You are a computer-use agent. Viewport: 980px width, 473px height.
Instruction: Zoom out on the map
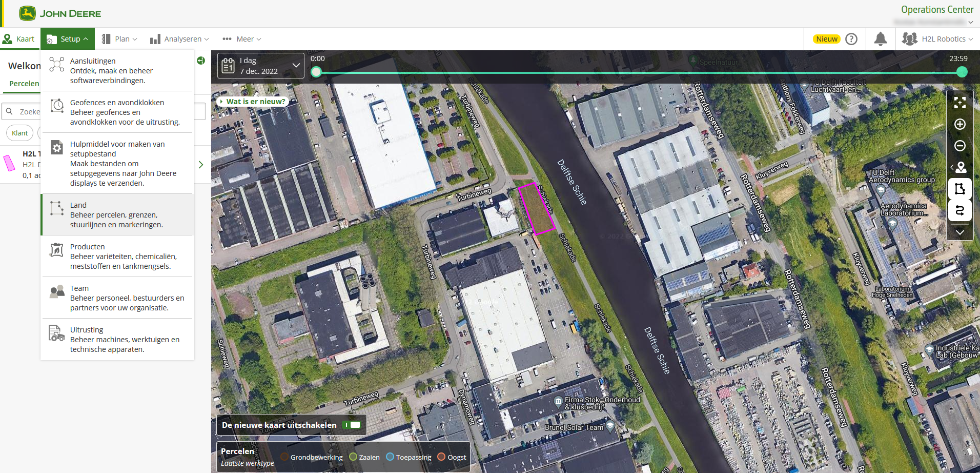click(959, 146)
